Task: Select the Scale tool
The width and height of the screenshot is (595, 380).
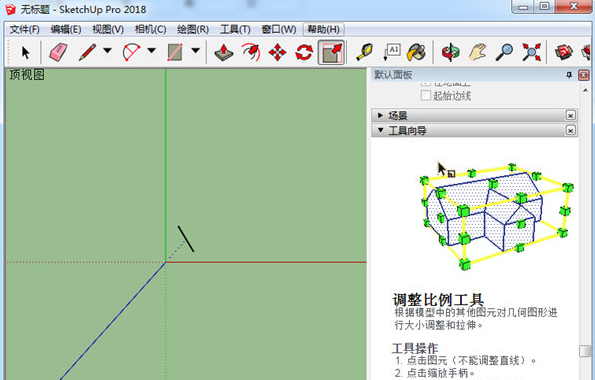Action: tap(331, 52)
